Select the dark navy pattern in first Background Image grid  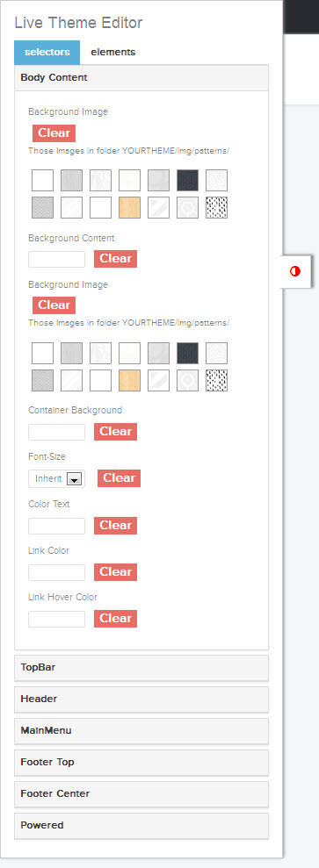188,181
